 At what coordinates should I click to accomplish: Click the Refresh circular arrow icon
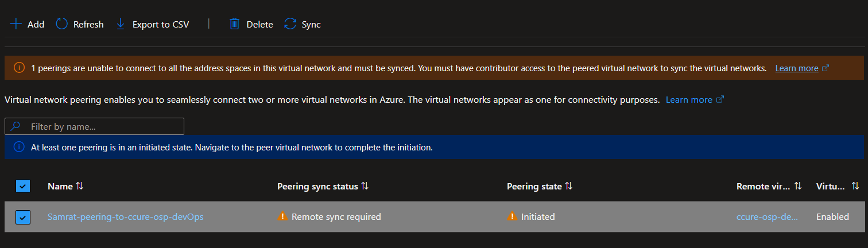61,24
